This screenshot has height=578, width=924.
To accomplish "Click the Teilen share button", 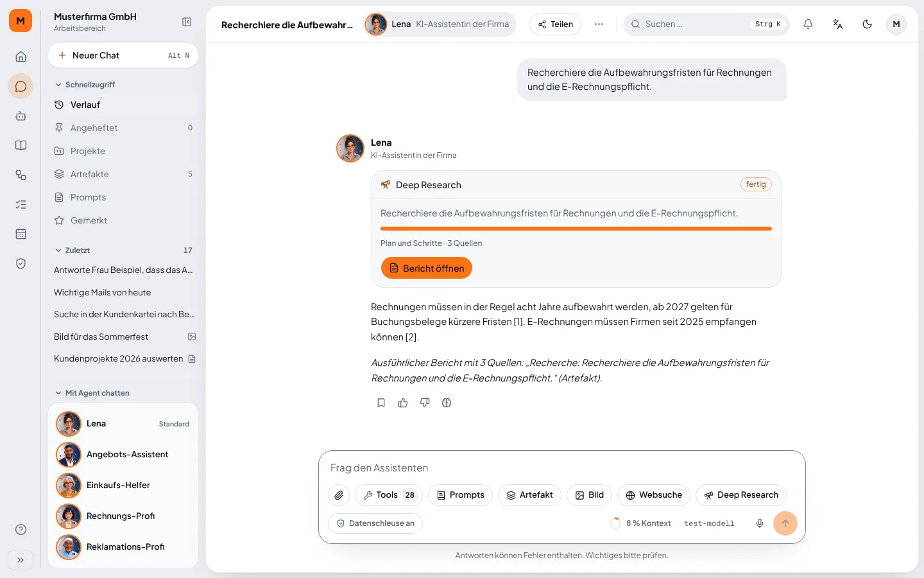I will (x=556, y=24).
